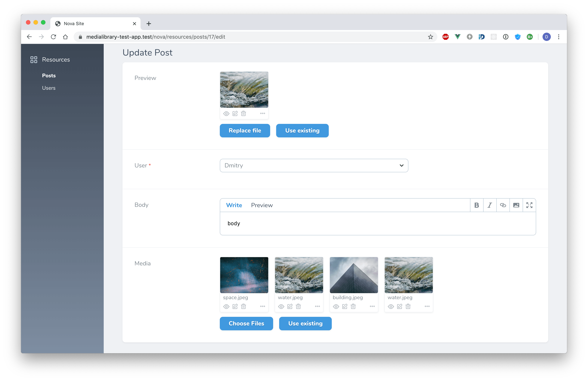
Task: View the Preview image via eye icon
Action: pos(226,114)
